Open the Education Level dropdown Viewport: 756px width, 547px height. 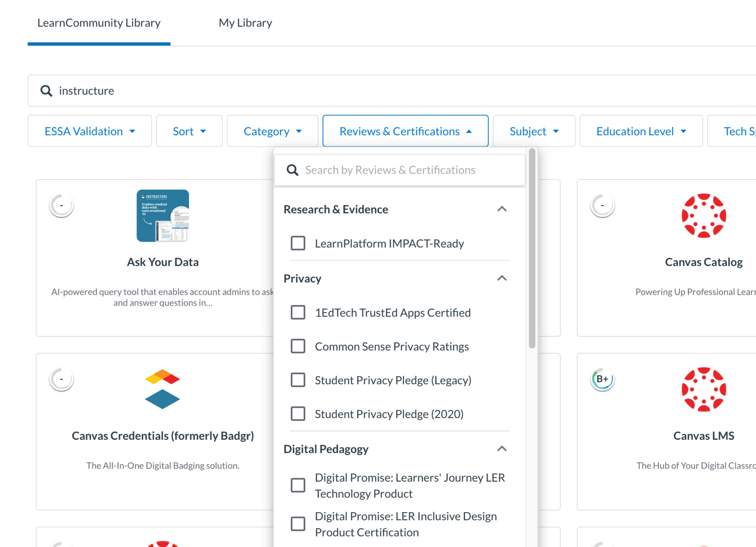point(641,131)
